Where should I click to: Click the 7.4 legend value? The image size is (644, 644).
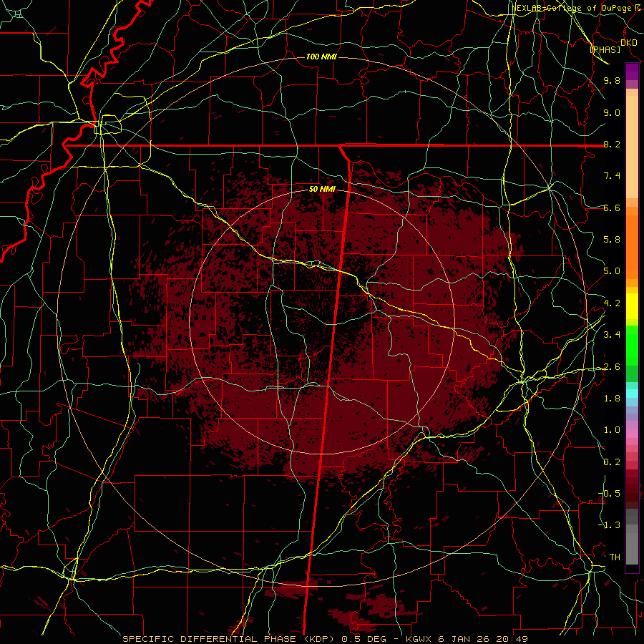point(612,176)
